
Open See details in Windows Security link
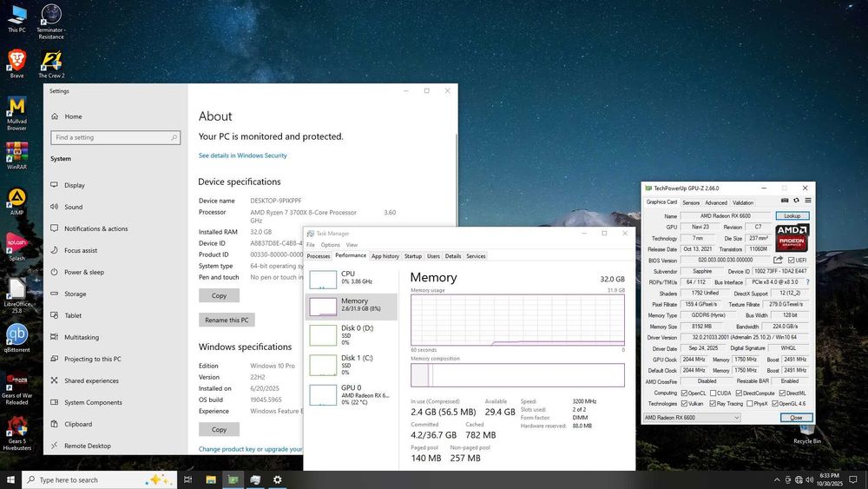[x=242, y=155]
